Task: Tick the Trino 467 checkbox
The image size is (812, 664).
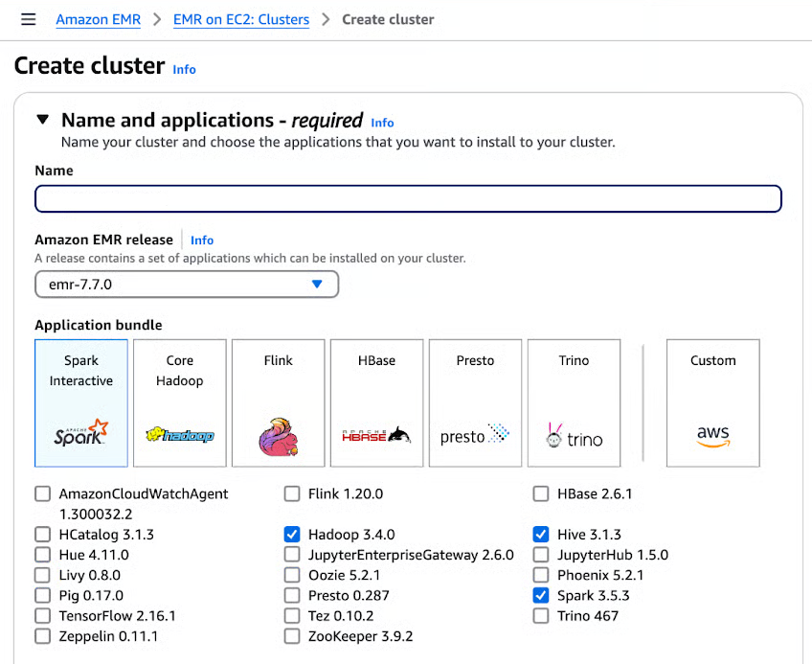Action: coord(541,616)
